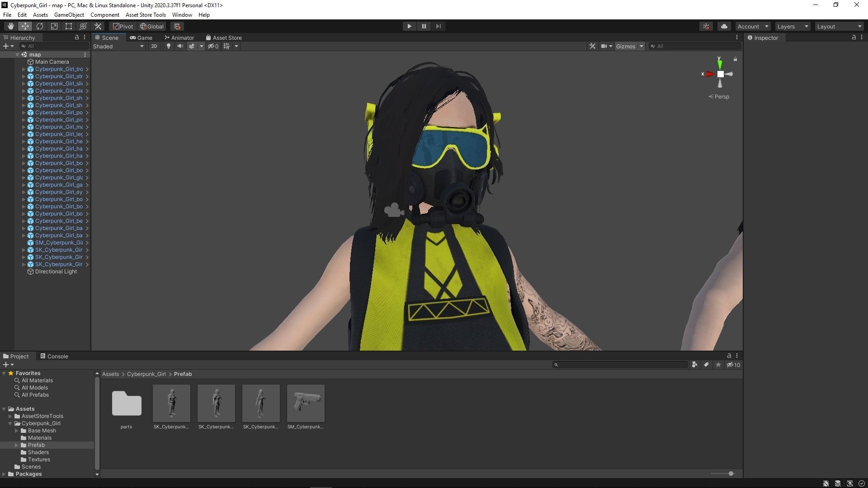Screen dimensions: 868x488
Task: Select the Rotate tool
Action: click(x=39, y=26)
